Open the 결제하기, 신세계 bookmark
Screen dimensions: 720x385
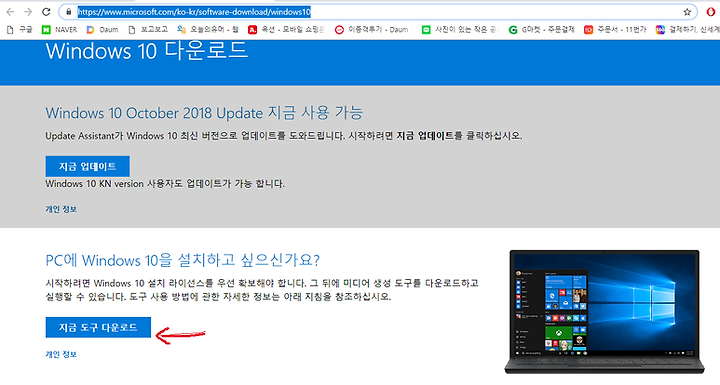(687, 29)
